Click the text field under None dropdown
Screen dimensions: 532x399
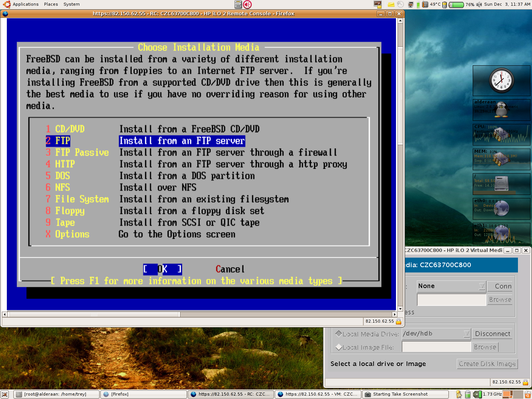tap(451, 299)
